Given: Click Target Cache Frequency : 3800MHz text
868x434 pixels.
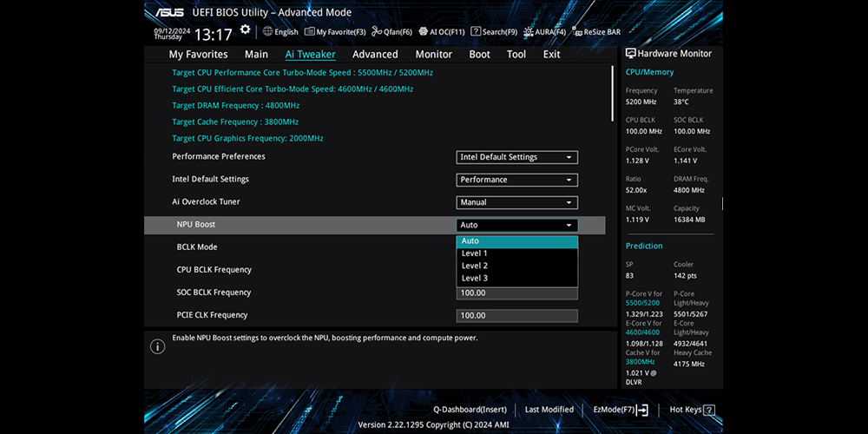Looking at the screenshot, I should (235, 122).
